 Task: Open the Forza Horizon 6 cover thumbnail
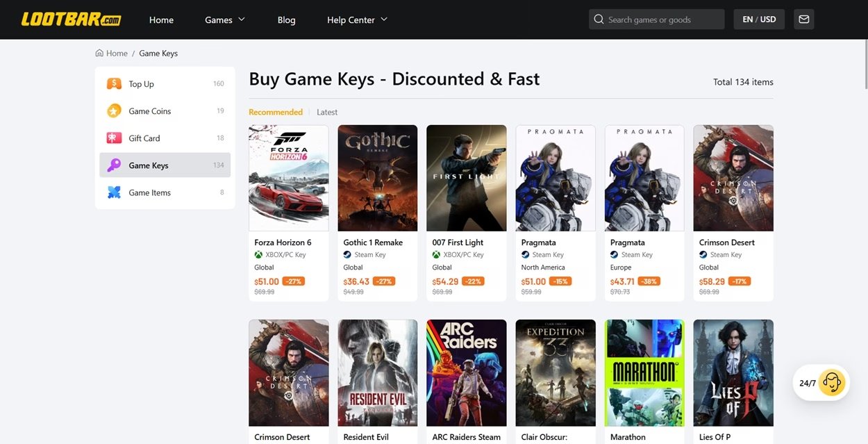coord(289,178)
